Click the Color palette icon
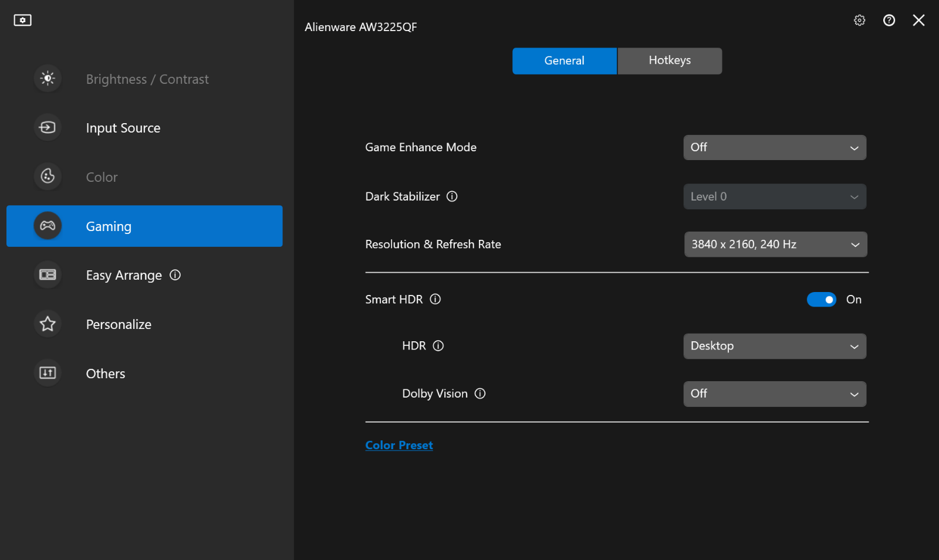The image size is (939, 560). [48, 177]
